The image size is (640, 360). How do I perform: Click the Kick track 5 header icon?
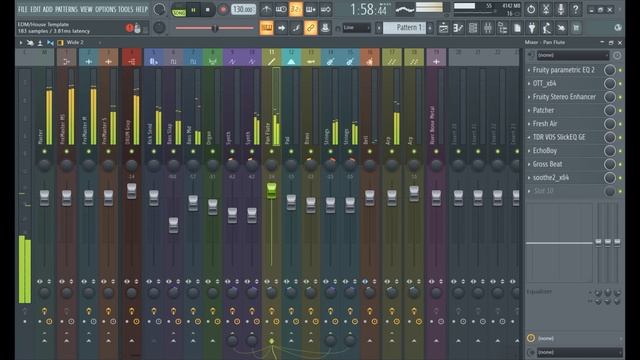pyautogui.click(x=153, y=61)
